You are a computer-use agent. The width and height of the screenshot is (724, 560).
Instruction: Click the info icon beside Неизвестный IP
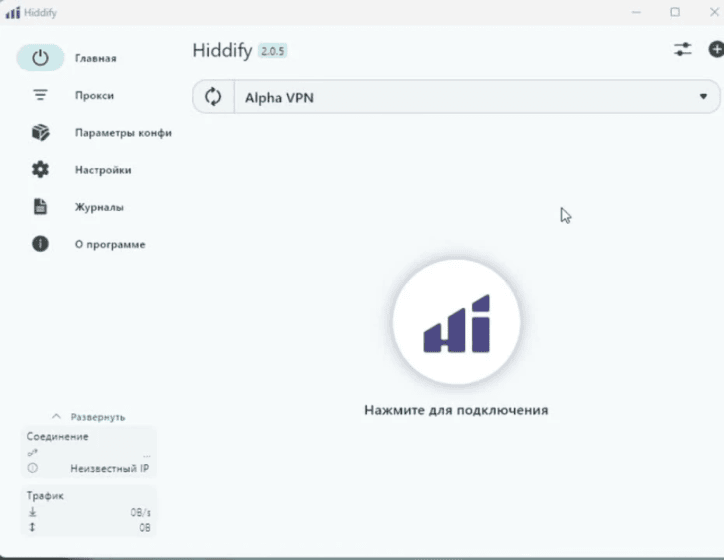click(x=33, y=468)
